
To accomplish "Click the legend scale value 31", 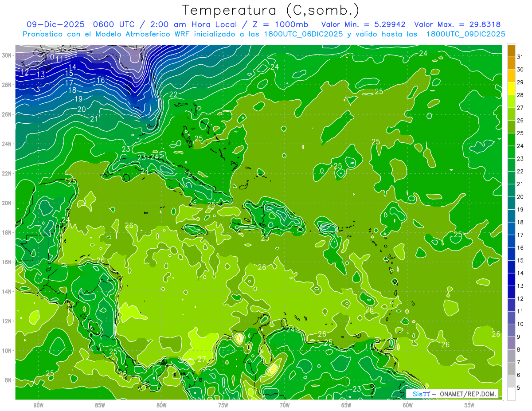I will click(x=520, y=56).
